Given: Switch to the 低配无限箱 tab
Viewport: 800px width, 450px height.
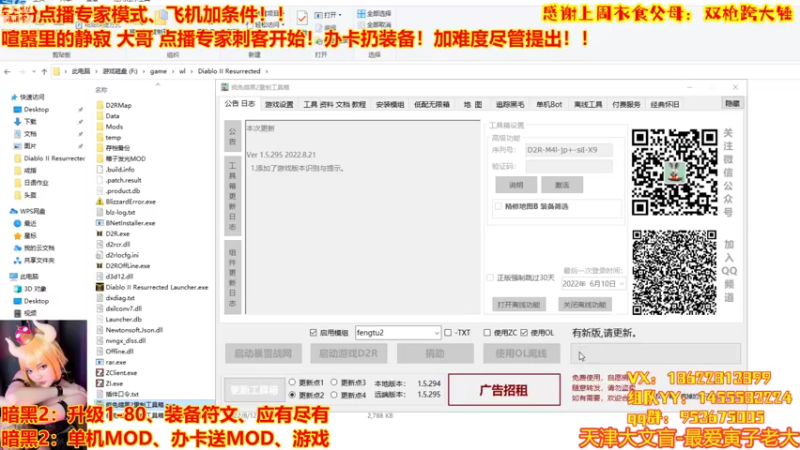Looking at the screenshot, I should (432, 105).
